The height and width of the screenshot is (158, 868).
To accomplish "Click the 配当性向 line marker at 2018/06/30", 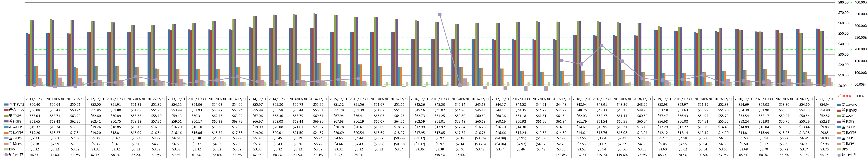I will (602, 45).
